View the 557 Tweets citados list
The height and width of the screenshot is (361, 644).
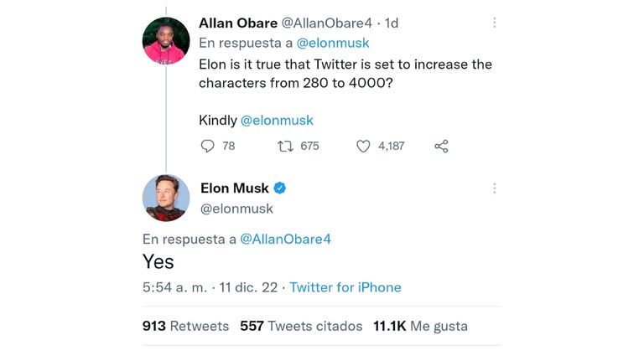[302, 326]
